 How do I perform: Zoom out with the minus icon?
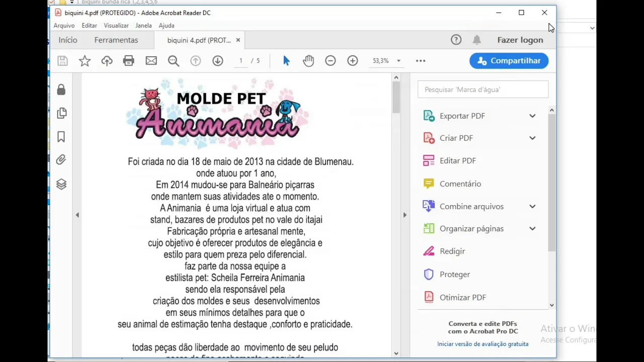[x=331, y=61]
